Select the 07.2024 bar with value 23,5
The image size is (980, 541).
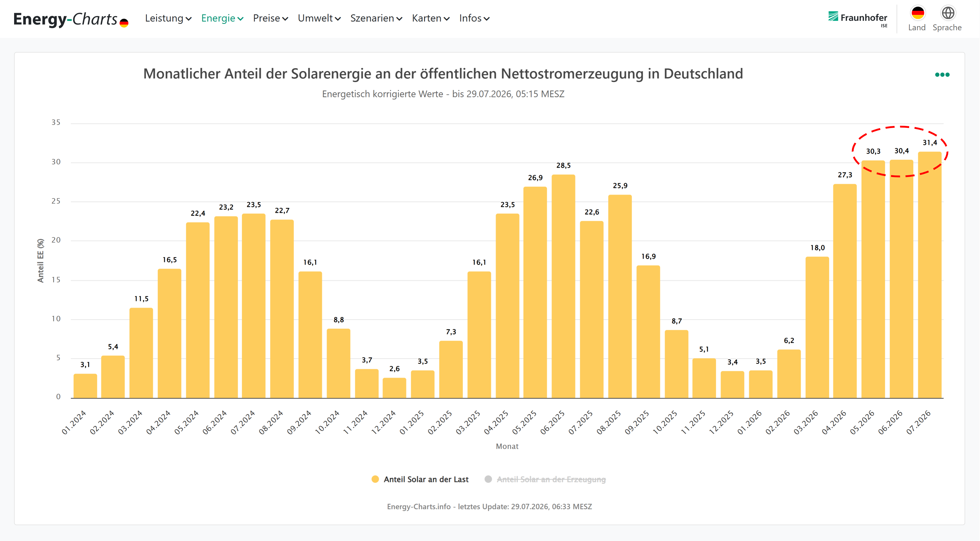[253, 306]
